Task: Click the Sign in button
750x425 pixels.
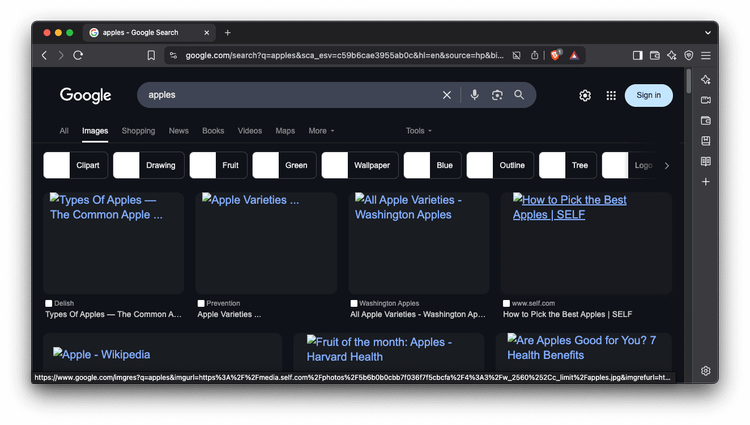Action: pyautogui.click(x=649, y=95)
